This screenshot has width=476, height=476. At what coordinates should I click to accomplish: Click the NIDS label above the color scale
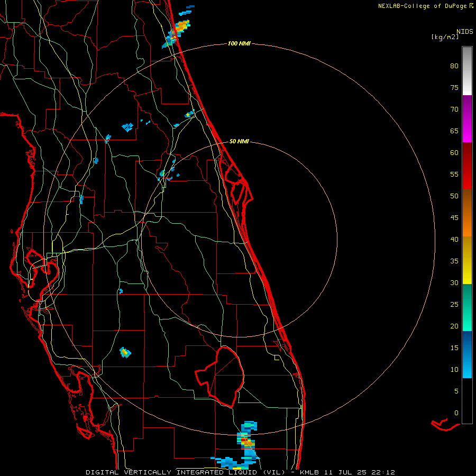[x=464, y=32]
